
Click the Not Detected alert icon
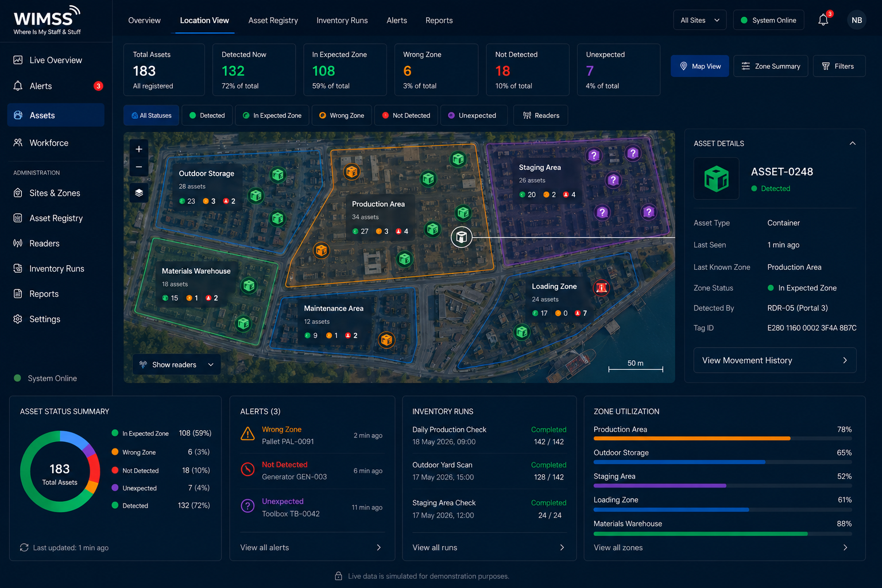click(247, 469)
